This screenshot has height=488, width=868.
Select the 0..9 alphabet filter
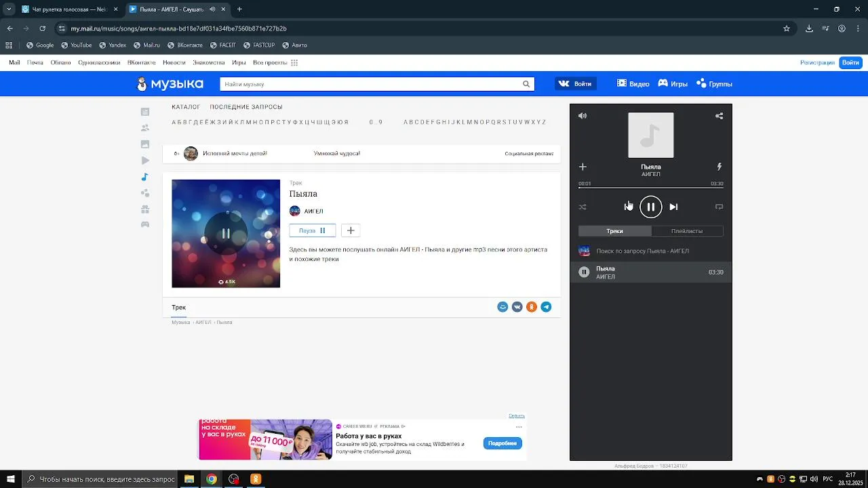[376, 123]
